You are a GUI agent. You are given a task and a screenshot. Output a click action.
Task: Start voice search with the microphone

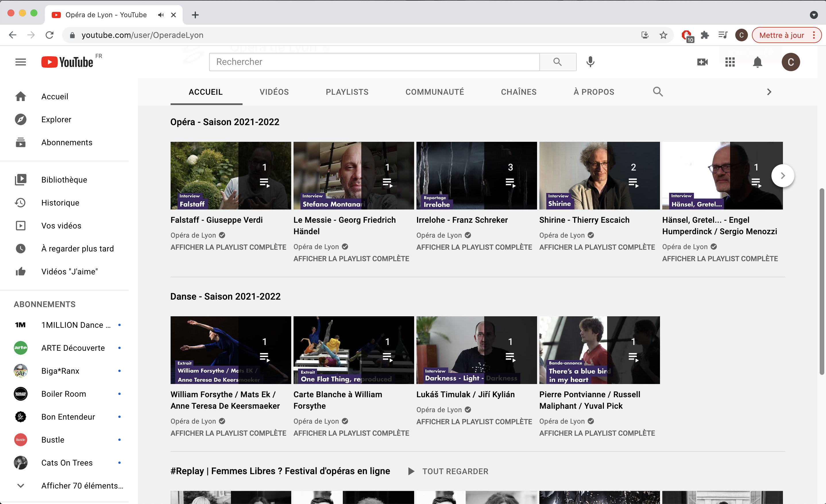[x=590, y=62]
